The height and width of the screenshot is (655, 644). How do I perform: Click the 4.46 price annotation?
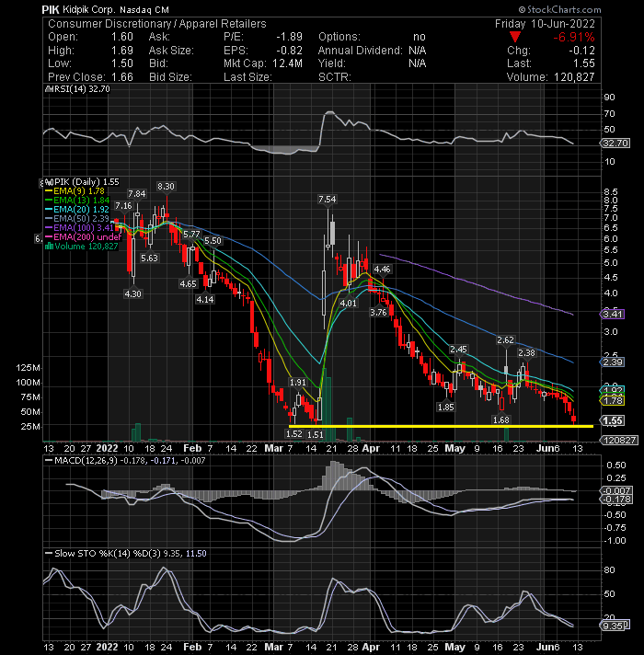(x=382, y=270)
